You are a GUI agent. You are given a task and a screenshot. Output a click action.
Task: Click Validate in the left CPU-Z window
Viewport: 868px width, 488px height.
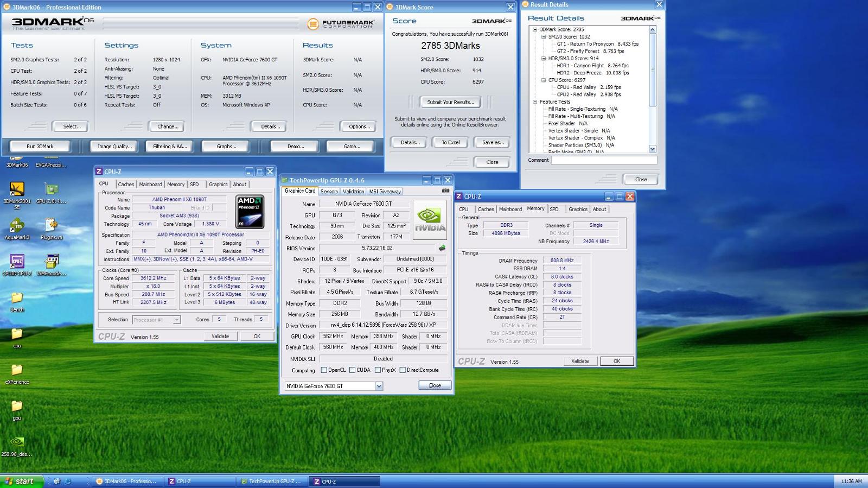point(220,337)
